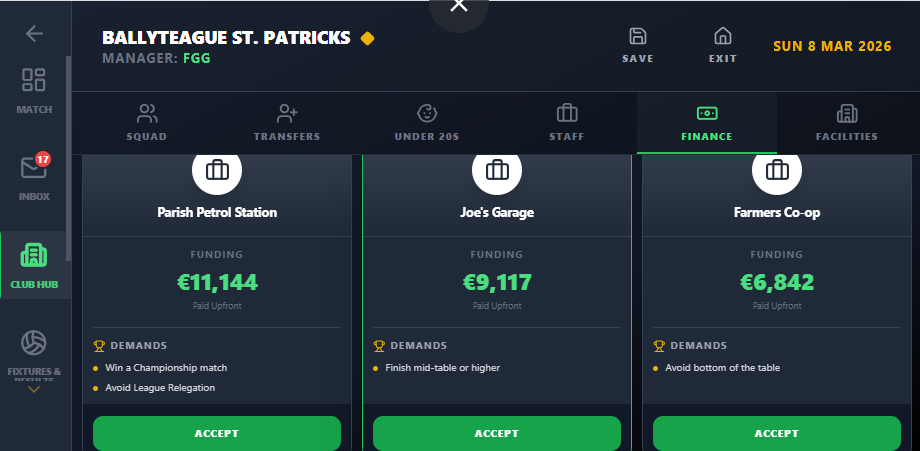Open Inbox with 17 notifications

(34, 176)
